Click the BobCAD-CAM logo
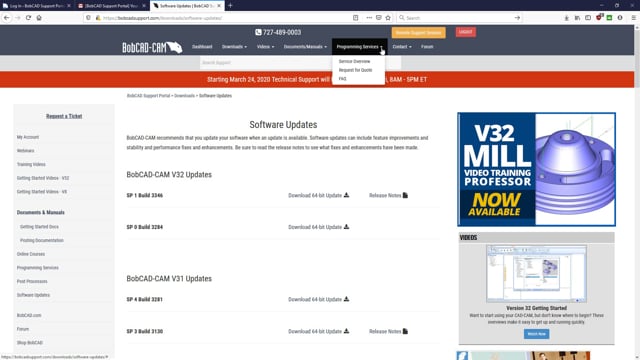Image resolution: width=640 pixels, height=360 pixels. point(152,48)
